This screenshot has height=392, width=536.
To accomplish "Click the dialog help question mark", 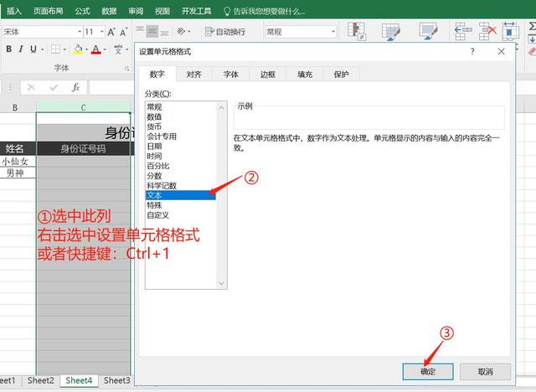I will click(x=472, y=52).
